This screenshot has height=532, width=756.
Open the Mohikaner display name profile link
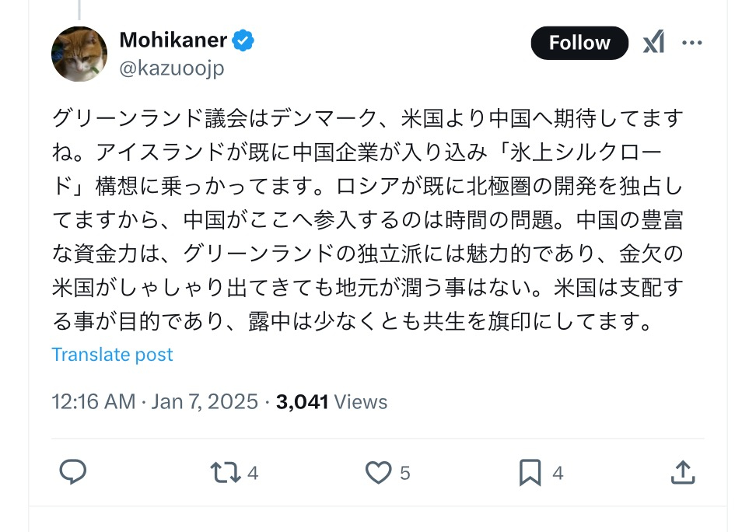(173, 40)
